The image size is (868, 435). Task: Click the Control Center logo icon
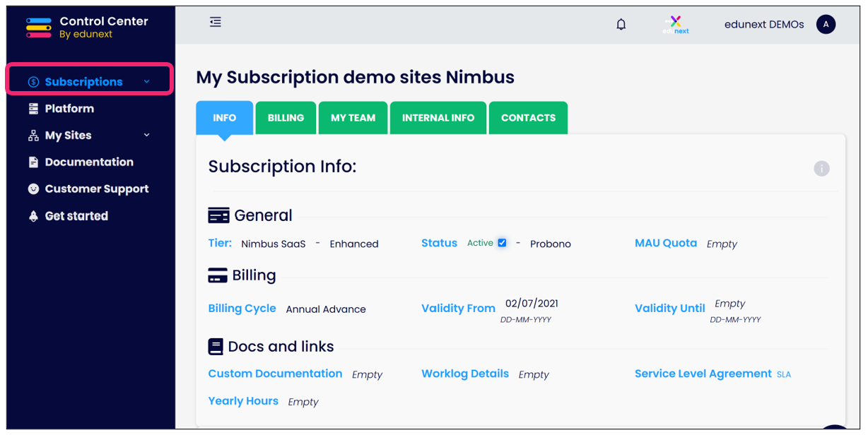point(39,28)
